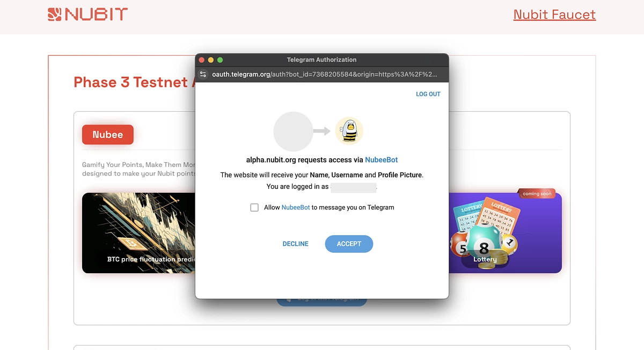Maximize the Telegram Authorization window

220,60
